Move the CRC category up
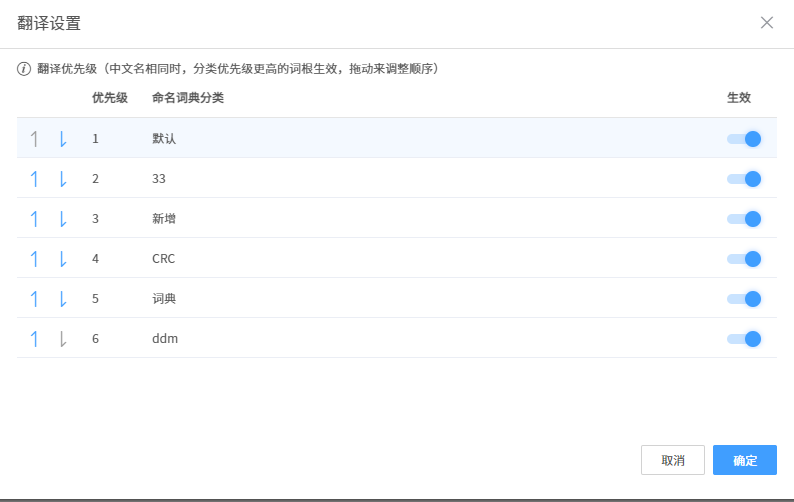Image resolution: width=794 pixels, height=502 pixels. click(34, 258)
